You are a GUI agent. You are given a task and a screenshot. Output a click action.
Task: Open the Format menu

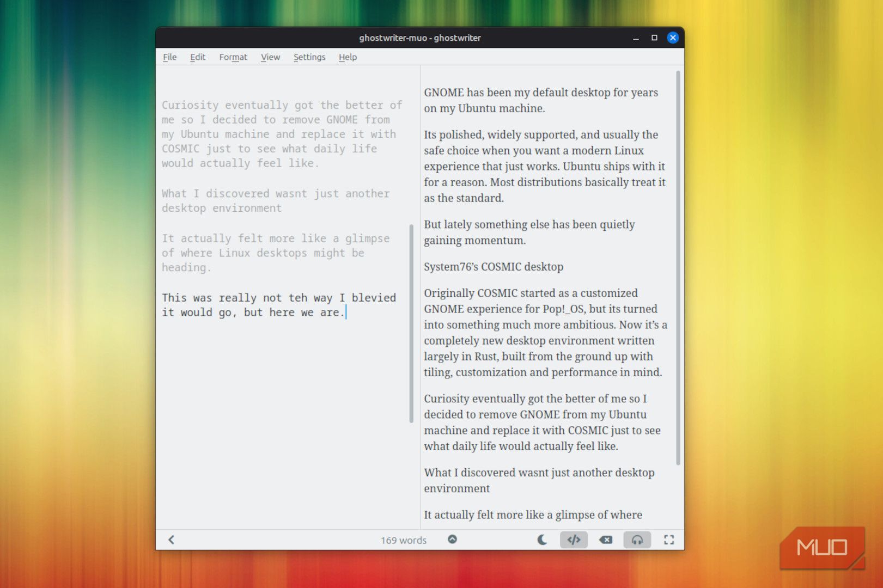pyautogui.click(x=233, y=57)
